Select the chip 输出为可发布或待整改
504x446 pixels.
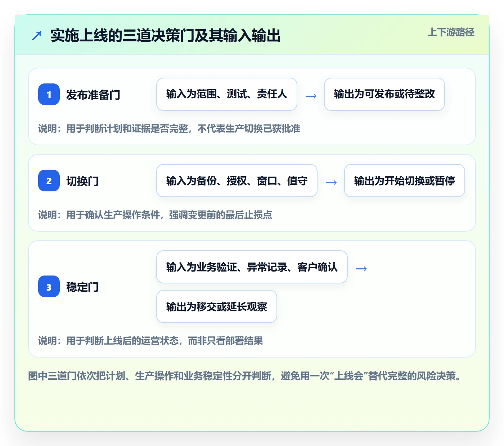coord(384,94)
